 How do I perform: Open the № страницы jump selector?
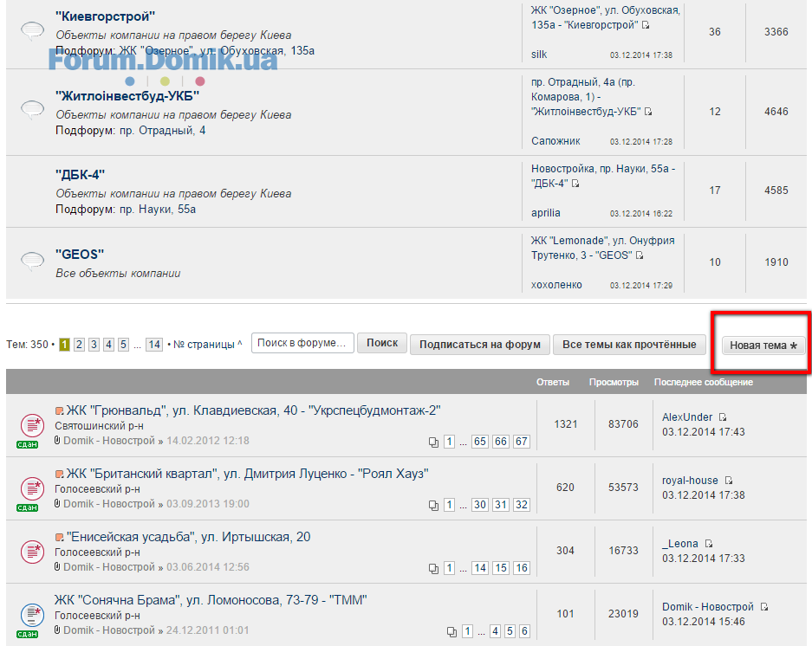click(207, 345)
